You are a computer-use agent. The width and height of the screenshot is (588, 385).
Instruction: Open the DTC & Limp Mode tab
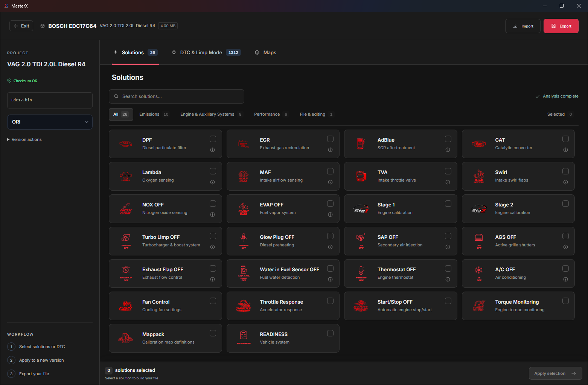(206, 53)
